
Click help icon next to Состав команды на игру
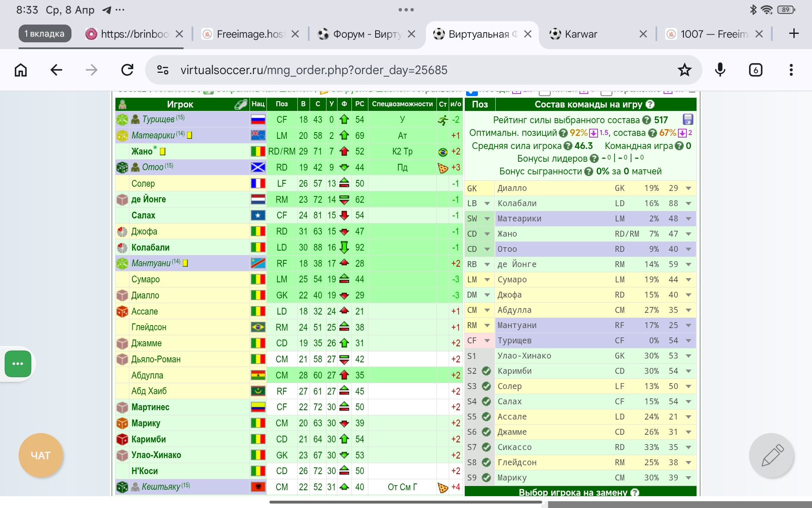(x=650, y=104)
